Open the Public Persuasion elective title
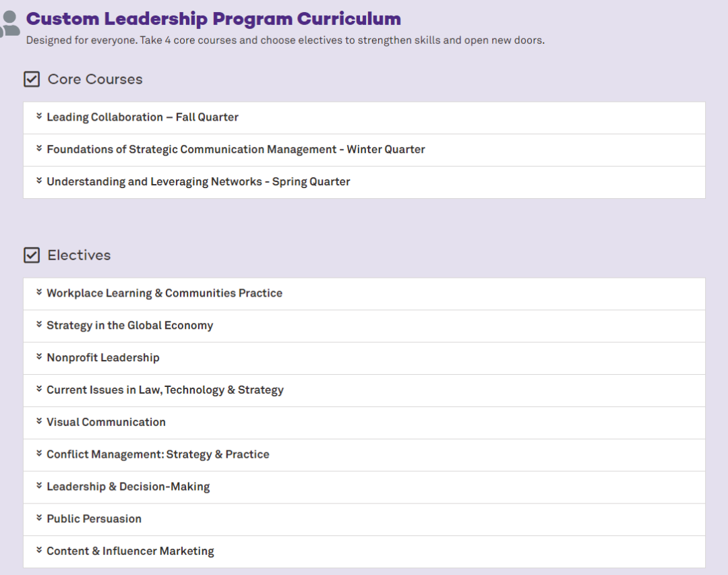 (x=94, y=519)
